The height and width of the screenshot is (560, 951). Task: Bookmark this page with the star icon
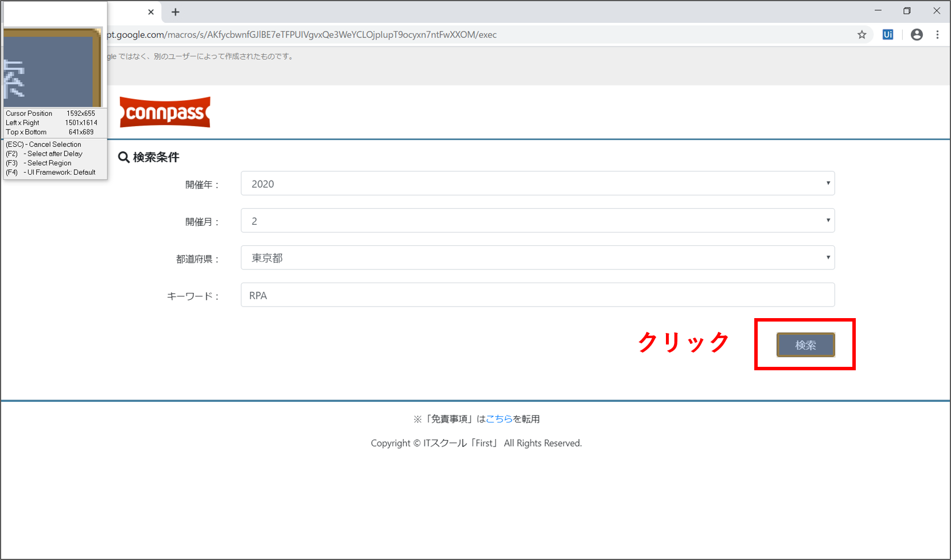(862, 35)
